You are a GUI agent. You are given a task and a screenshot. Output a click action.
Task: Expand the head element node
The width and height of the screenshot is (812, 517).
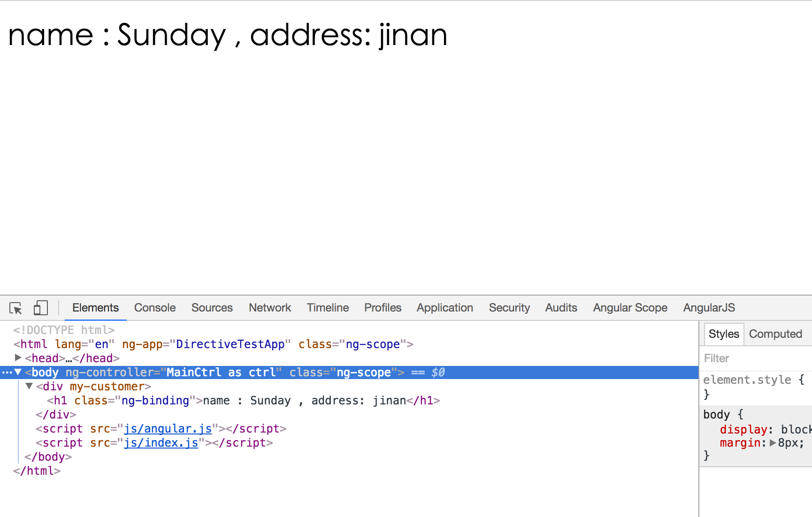click(18, 358)
